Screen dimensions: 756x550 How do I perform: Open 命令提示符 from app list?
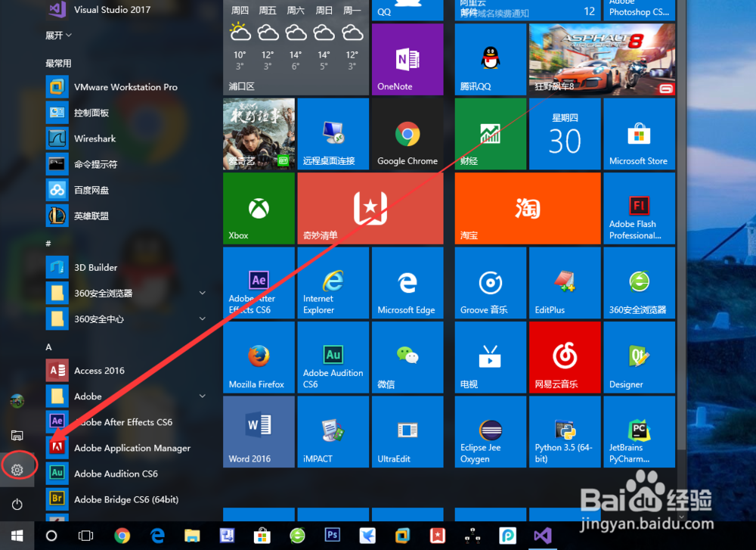click(127, 164)
